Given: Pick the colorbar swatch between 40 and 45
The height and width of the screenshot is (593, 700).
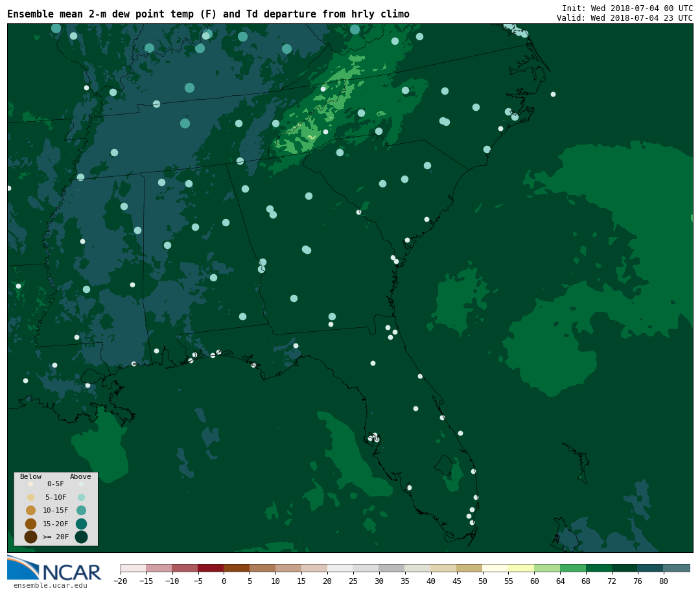Looking at the screenshot, I should point(444,568).
